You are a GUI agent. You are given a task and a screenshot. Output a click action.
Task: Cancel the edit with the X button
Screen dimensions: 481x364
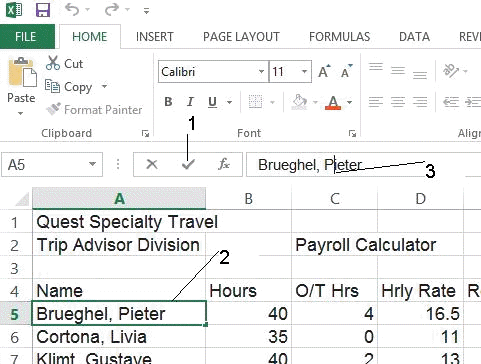pos(152,164)
